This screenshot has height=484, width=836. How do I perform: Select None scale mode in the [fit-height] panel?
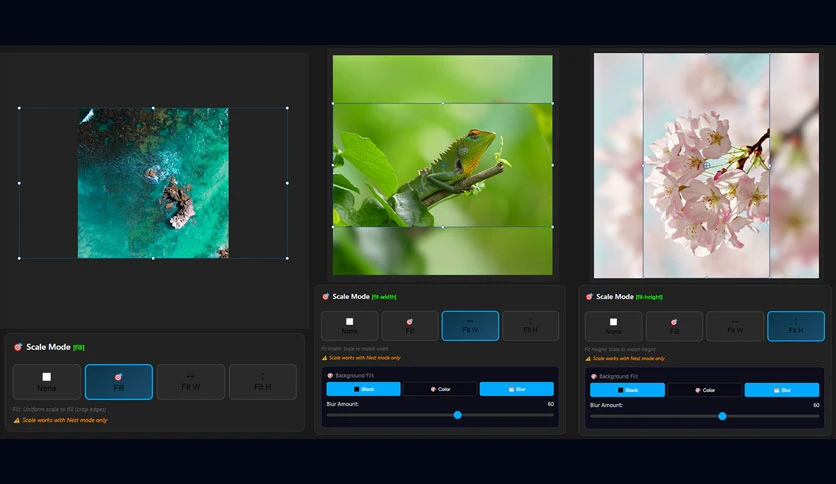[x=614, y=326]
